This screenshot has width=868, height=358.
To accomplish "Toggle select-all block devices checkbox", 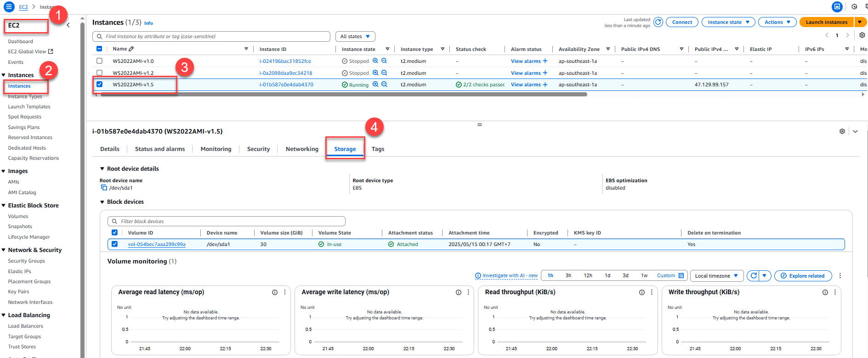I will point(114,233).
